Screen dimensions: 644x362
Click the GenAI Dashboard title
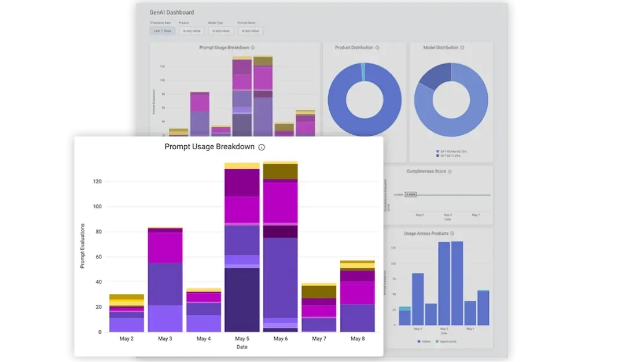click(x=172, y=13)
